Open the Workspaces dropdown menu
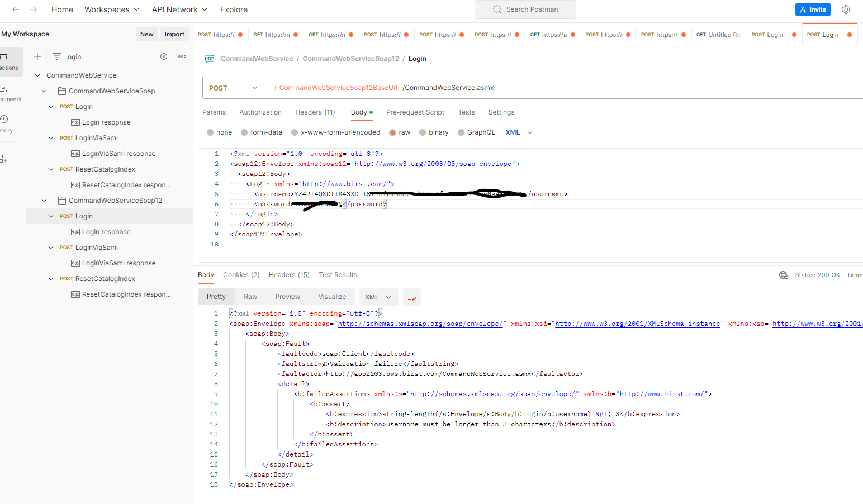Image resolution: width=863 pixels, height=504 pixels. [112, 9]
